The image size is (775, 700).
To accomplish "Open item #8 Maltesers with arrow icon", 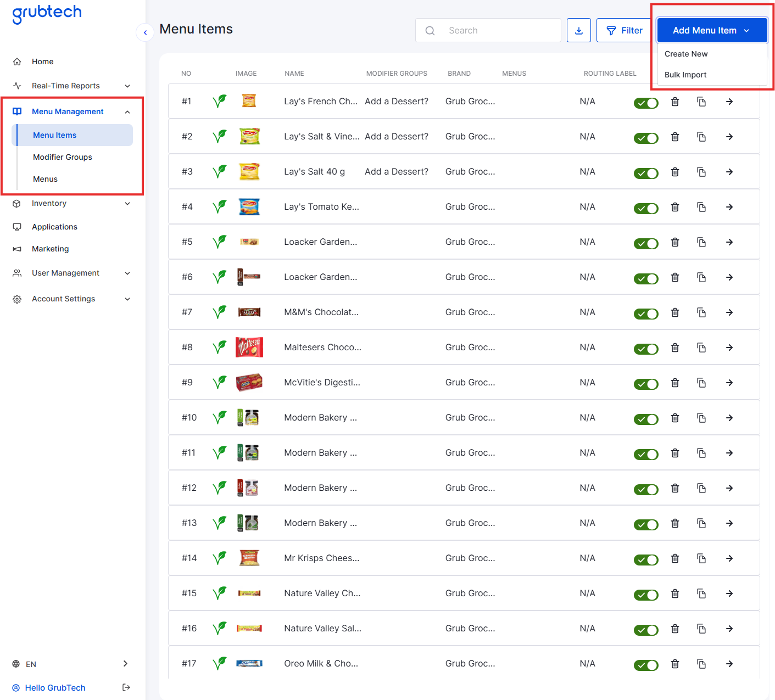I will pyautogui.click(x=729, y=348).
